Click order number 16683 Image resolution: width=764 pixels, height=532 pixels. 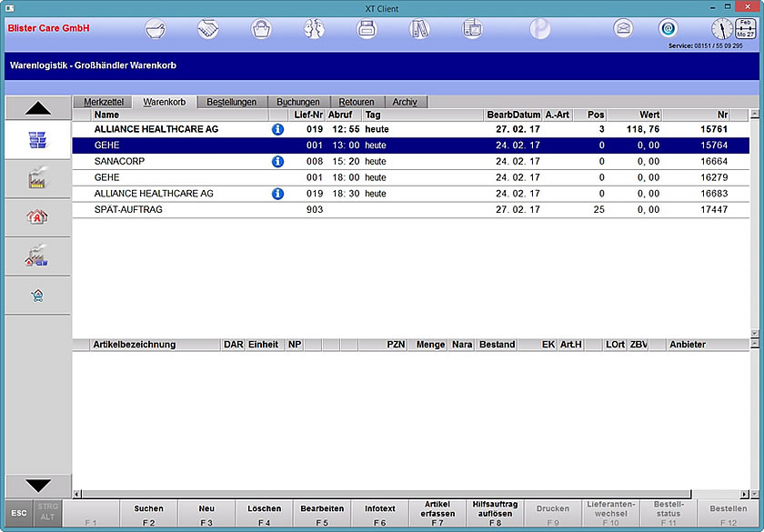tap(714, 194)
